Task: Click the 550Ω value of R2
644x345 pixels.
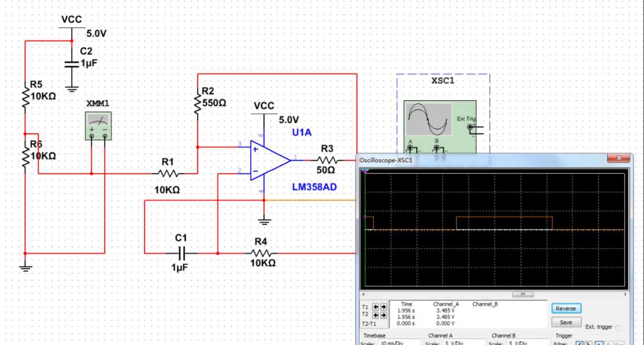Action: [214, 103]
